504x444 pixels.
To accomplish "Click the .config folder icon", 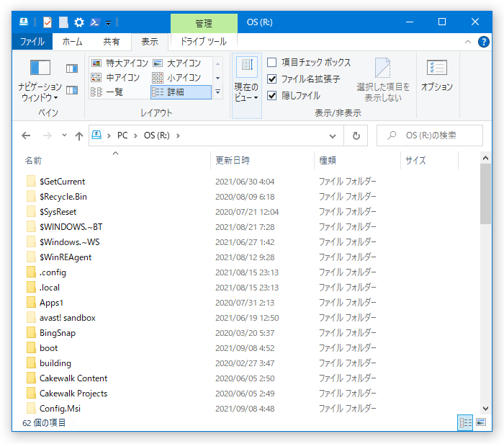I will click(31, 272).
